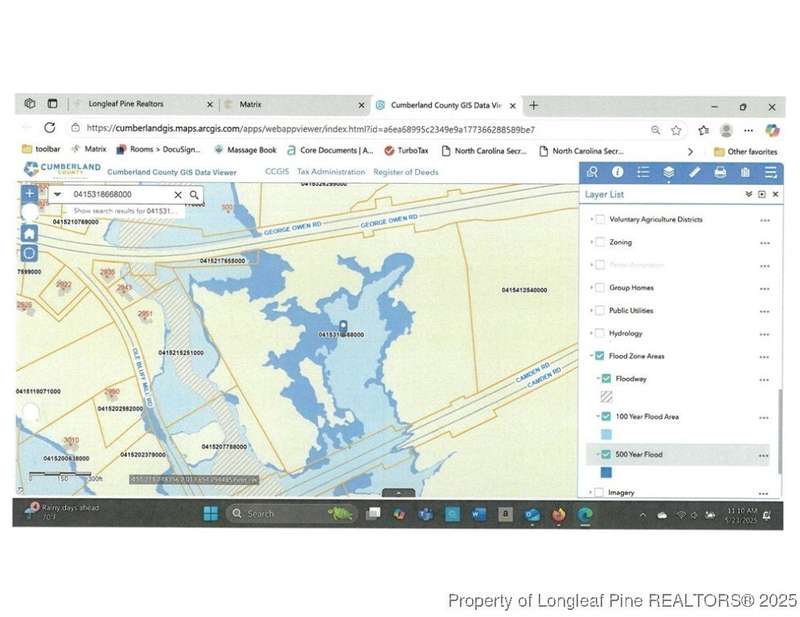Viewport: 800px width, 617px height.
Task: Uncheck the 500 Year Flood layer
Action: click(x=606, y=454)
